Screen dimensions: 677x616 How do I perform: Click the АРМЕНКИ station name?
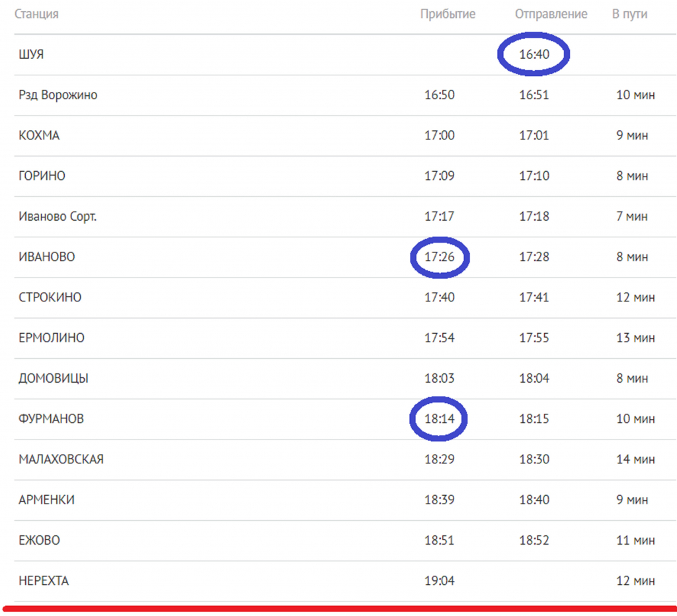[x=46, y=500]
